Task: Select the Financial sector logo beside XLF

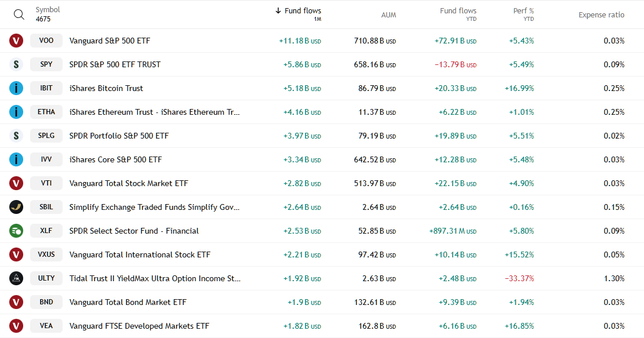Action: coord(16,230)
